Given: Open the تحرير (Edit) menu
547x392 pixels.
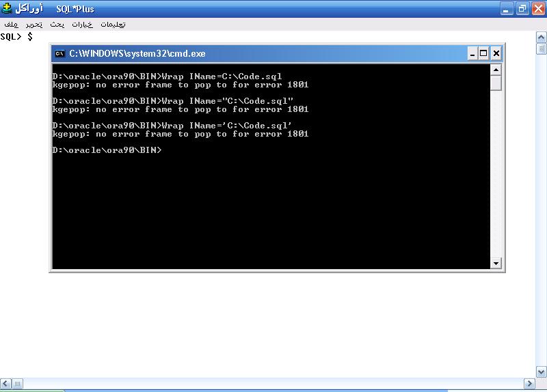Looking at the screenshot, I should point(34,25).
